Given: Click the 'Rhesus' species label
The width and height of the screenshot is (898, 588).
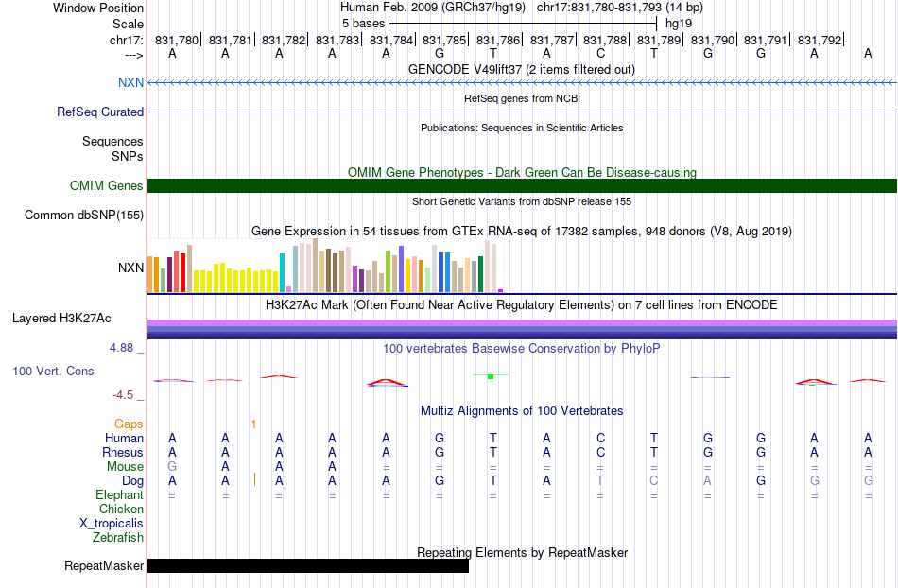Looking at the screenshot, I should point(123,452).
